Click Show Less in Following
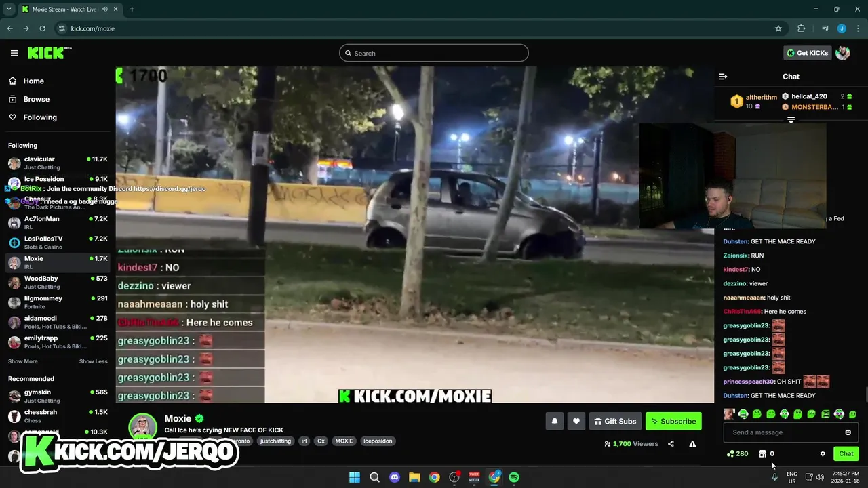 [x=93, y=361]
